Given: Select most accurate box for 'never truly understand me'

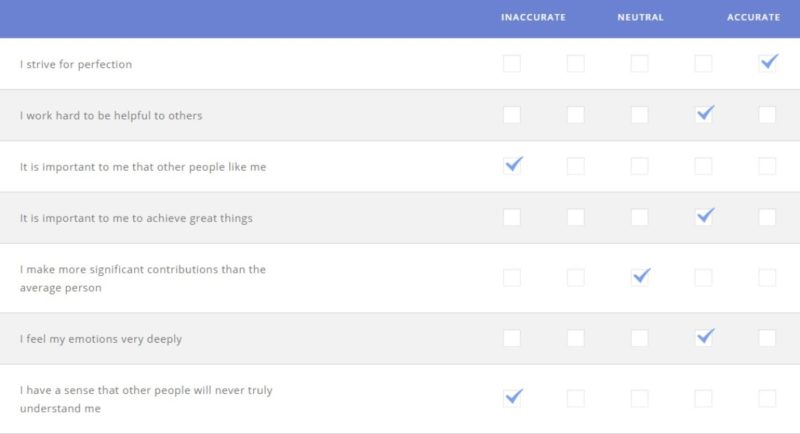Looking at the screenshot, I should (x=767, y=398).
